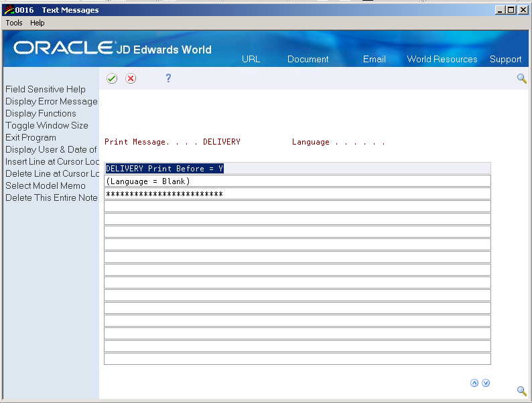Viewport: 532px width, 403px height.
Task: Click the page up arrow icon
Action: coord(474,383)
